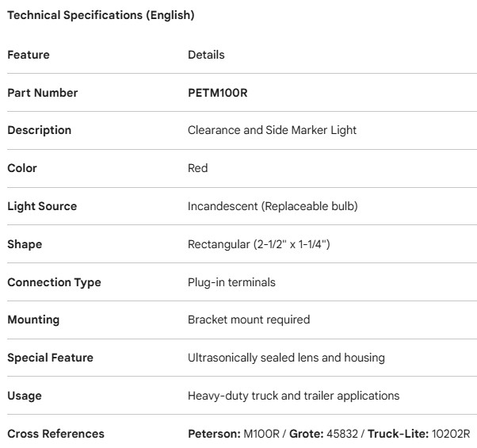The image size is (477, 448).
Task: Click the Feature column header
Action: pos(29,55)
